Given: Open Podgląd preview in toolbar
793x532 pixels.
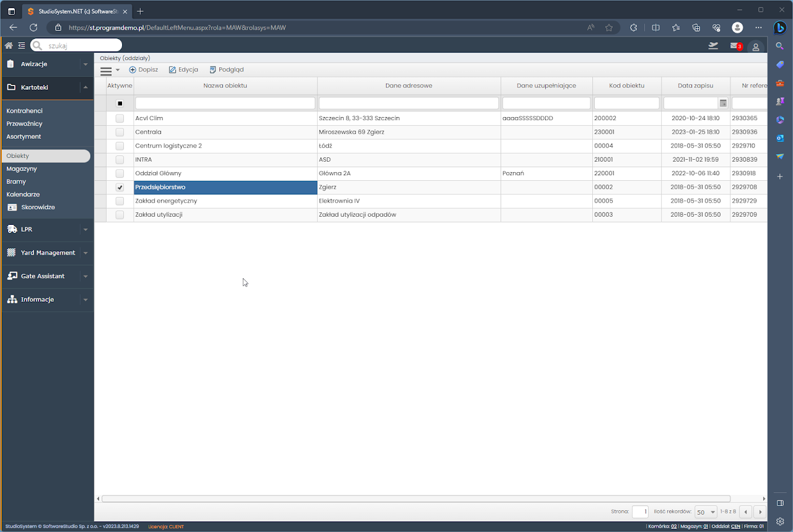Looking at the screenshot, I should (226, 70).
